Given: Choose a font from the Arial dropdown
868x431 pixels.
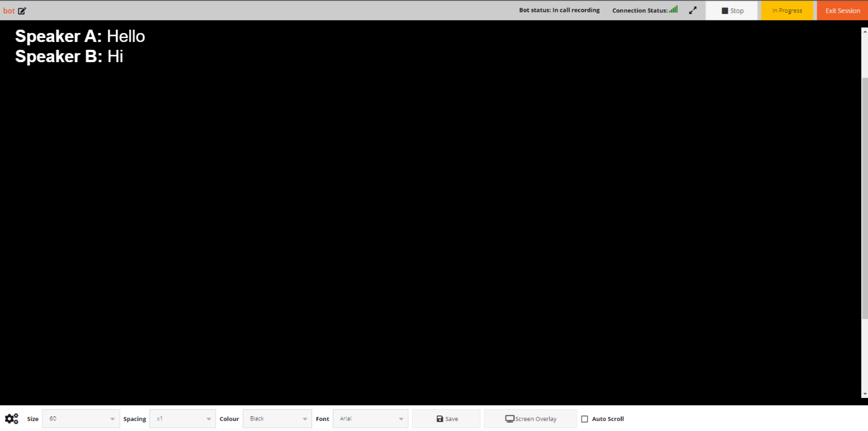Looking at the screenshot, I should [x=370, y=419].
